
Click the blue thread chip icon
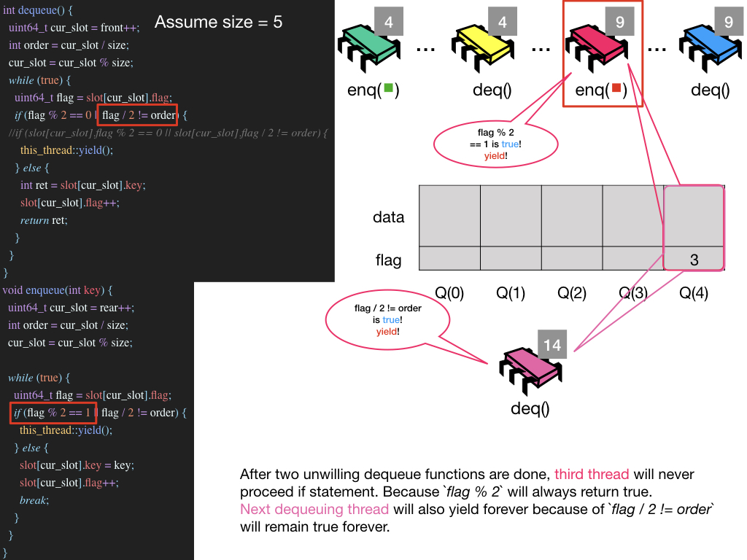coord(710,47)
